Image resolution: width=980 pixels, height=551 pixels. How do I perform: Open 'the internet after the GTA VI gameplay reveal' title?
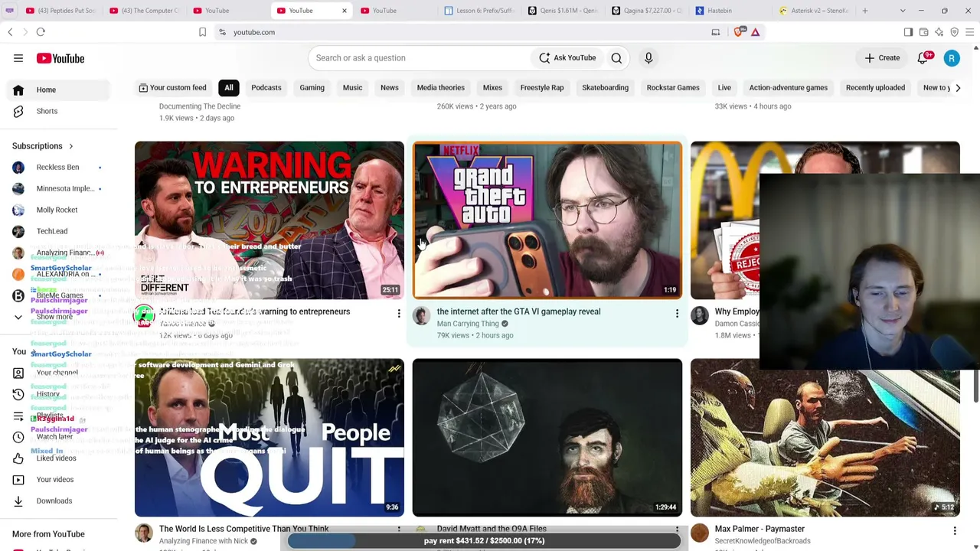(x=518, y=311)
